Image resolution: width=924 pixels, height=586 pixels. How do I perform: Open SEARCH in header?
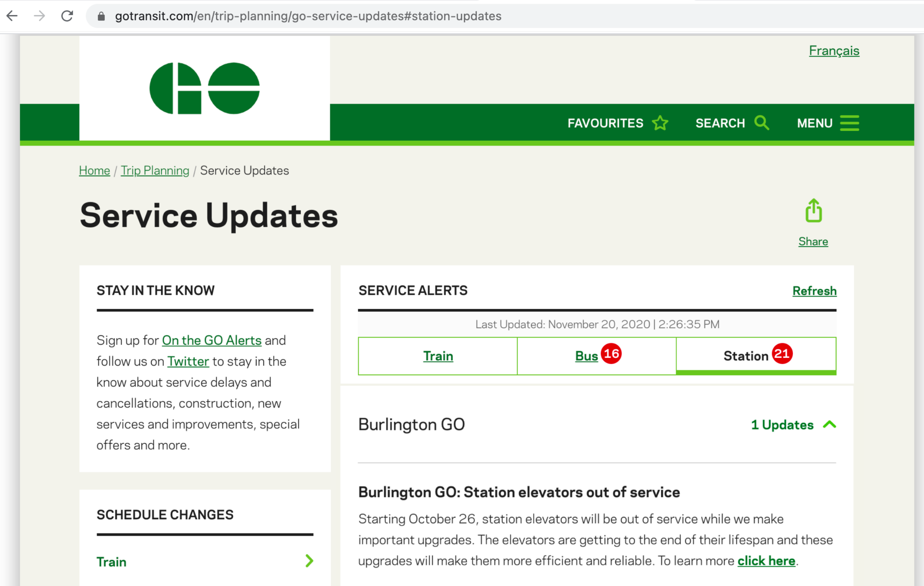tap(720, 123)
